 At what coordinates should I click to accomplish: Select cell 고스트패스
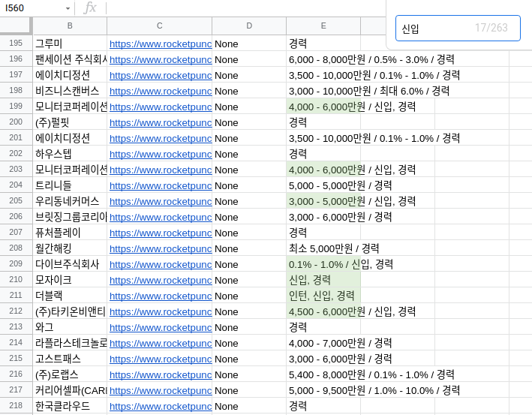pyautogui.click(x=70, y=359)
